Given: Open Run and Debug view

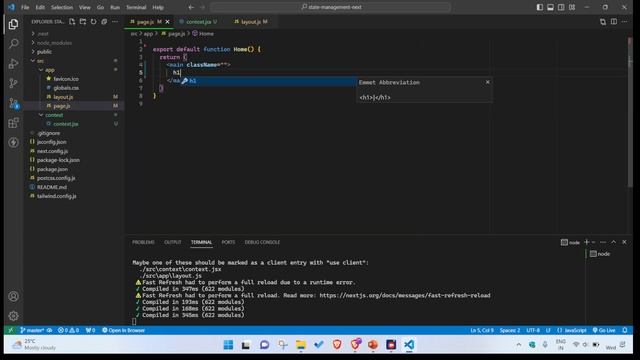Looking at the screenshot, I should pos(13,63).
